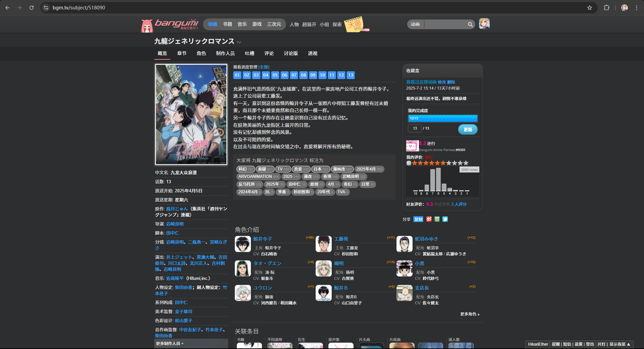The image size is (644, 349).
Task: Click the address bar URL
Action: click(79, 7)
